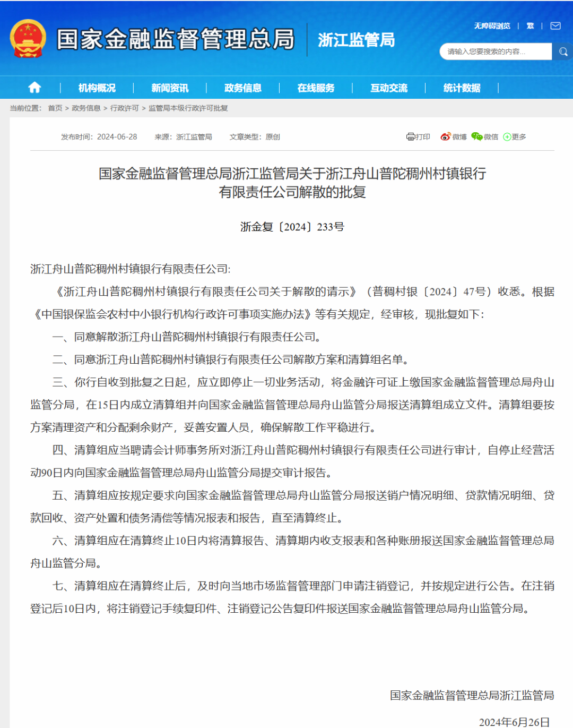The image size is (573, 728).
Task: Switch to traditional Chinese with 繁 toggle
Action: [x=529, y=25]
